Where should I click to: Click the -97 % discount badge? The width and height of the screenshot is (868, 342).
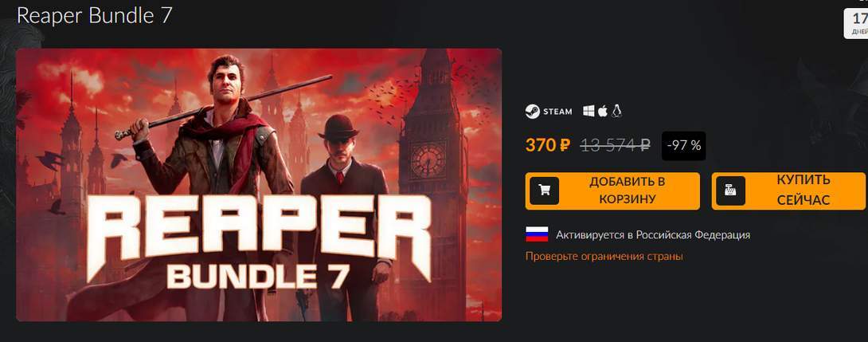point(684,146)
